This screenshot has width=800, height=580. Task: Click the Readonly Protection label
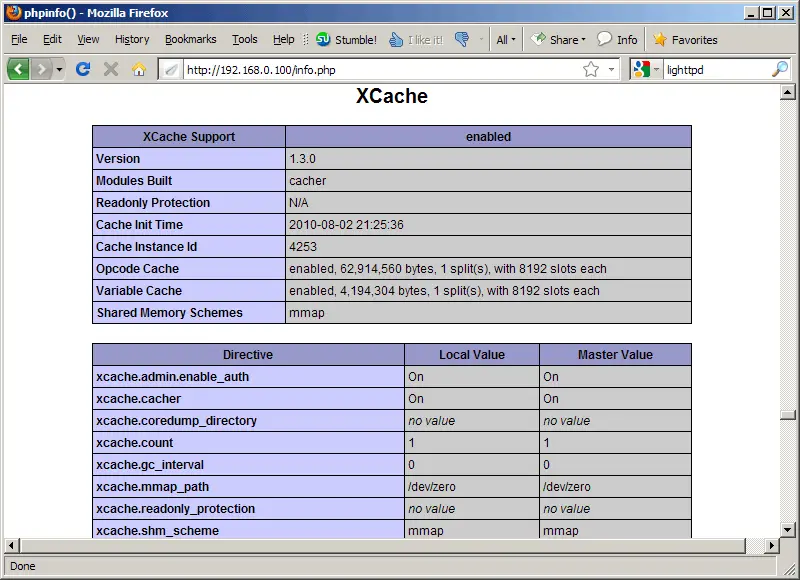tap(153, 203)
